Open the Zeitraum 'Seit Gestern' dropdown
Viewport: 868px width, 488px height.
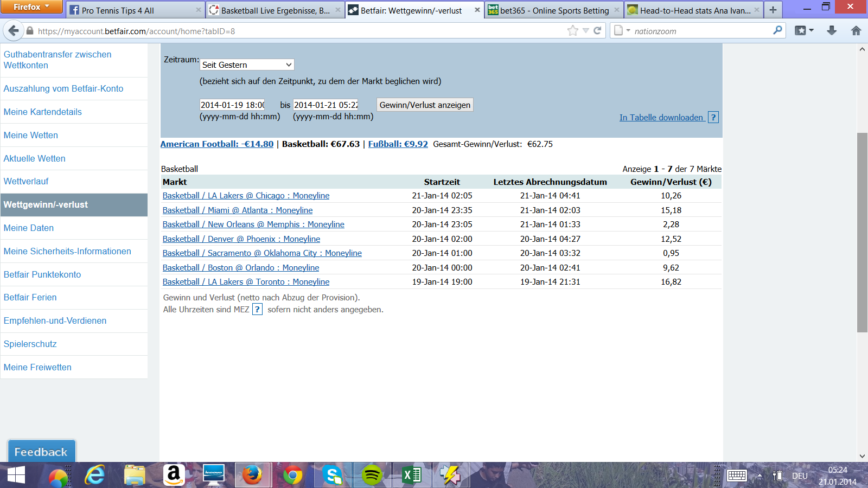click(x=247, y=65)
